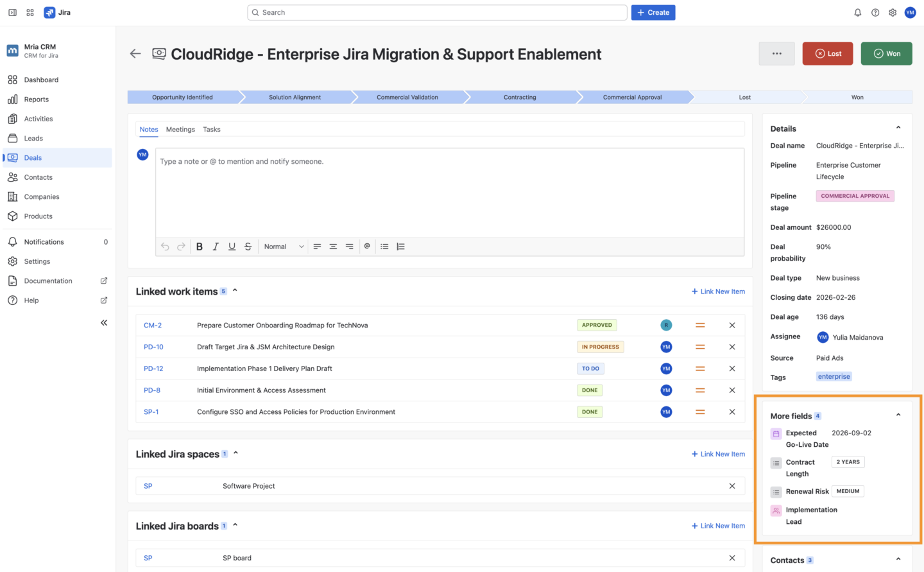Link a new item to Jira boards
Viewport: 924px width, 572px height.
click(718, 526)
